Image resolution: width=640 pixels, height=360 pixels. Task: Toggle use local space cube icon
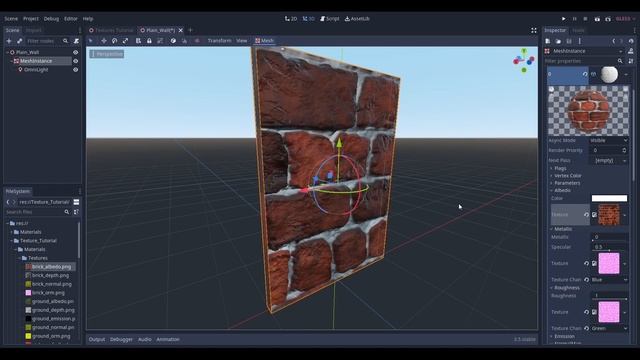click(173, 40)
